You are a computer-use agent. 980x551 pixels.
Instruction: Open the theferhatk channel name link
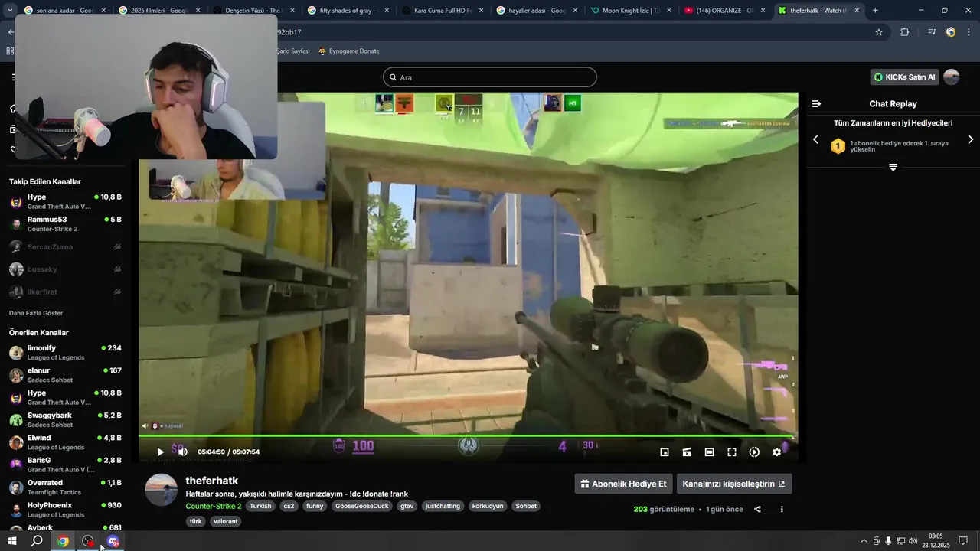click(212, 481)
